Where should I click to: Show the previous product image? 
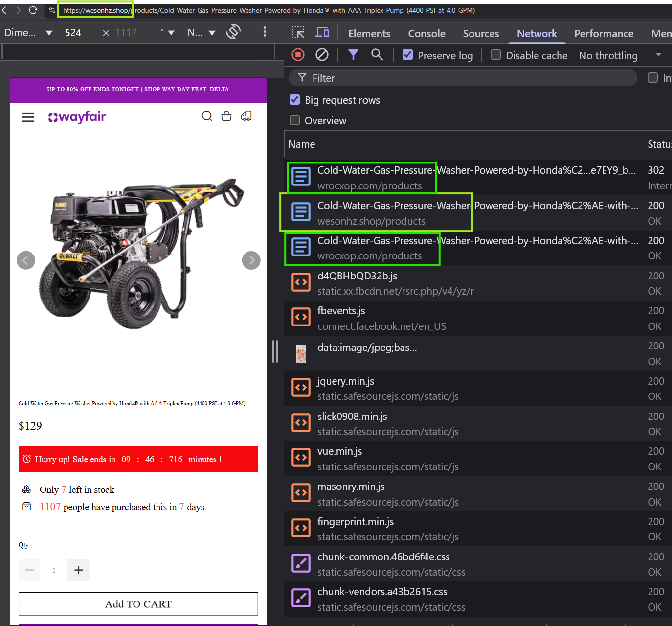[26, 260]
